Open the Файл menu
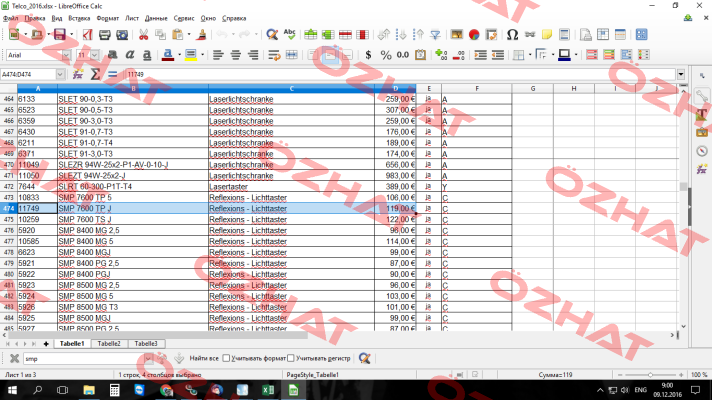The width and height of the screenshot is (712, 400). [x=10, y=18]
